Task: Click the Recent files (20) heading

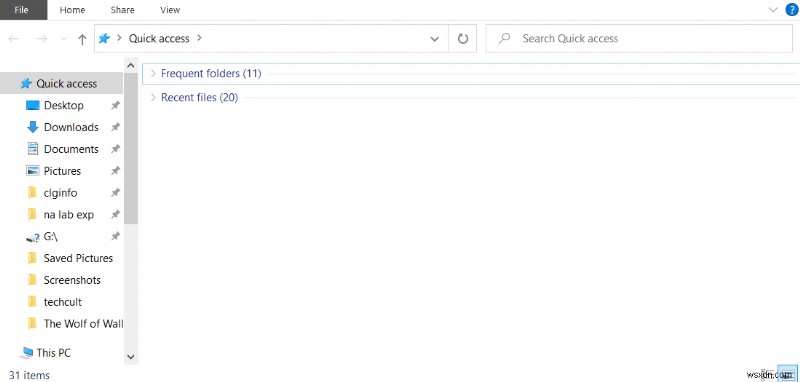Action: click(x=199, y=97)
